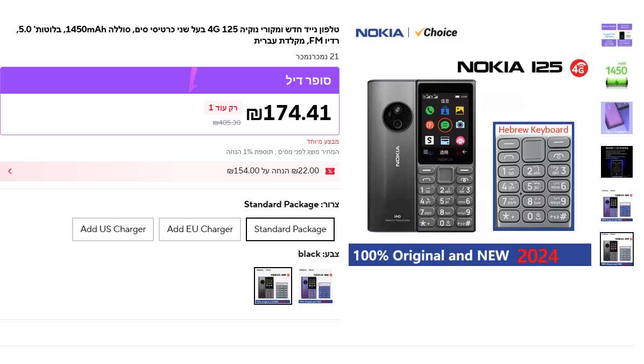Open the Type-C charging port thumbnail
The image size is (644, 364).
point(617,118)
